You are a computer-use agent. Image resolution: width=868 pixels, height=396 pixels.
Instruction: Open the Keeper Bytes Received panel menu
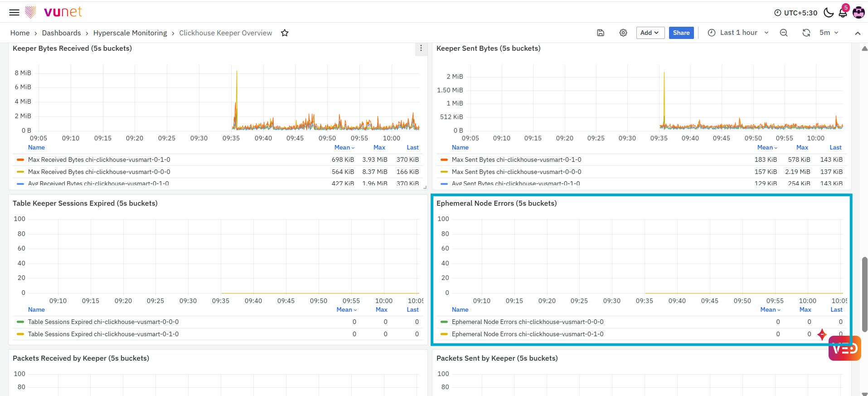[421, 48]
